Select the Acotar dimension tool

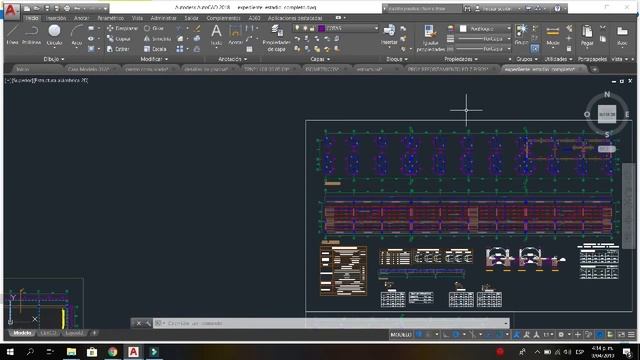pyautogui.click(x=235, y=35)
